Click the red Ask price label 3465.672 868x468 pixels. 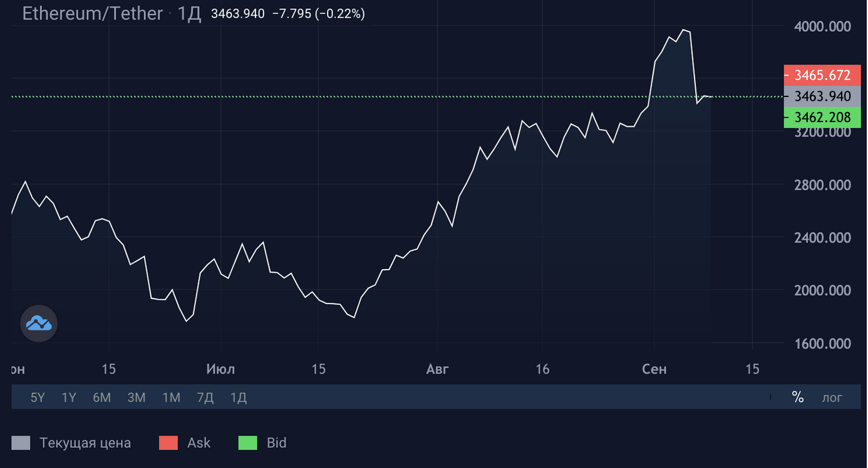point(822,76)
